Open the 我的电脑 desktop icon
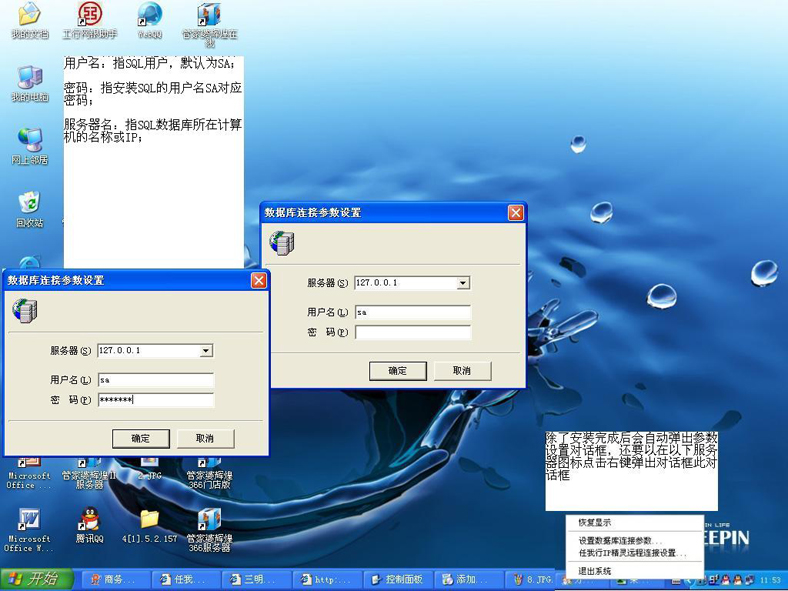The image size is (788, 591). pos(30,83)
